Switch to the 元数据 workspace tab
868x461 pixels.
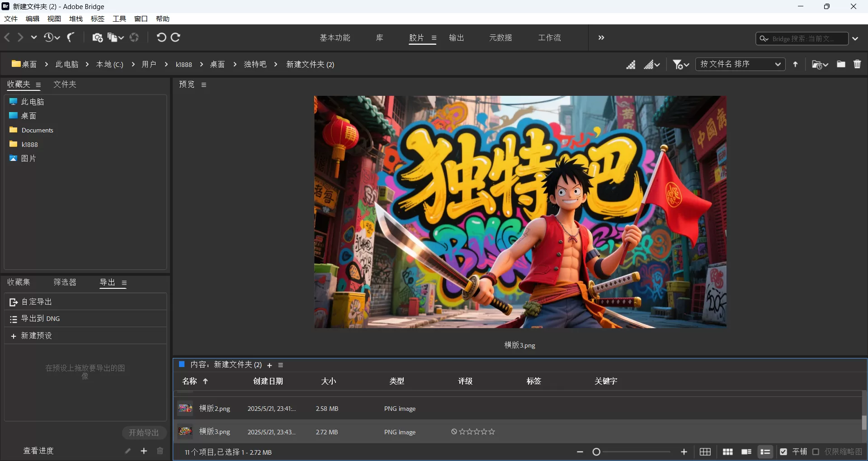point(501,38)
